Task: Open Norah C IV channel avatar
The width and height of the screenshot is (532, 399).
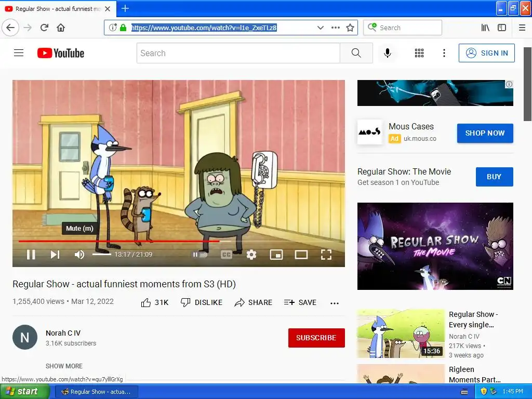Action: [x=25, y=337]
